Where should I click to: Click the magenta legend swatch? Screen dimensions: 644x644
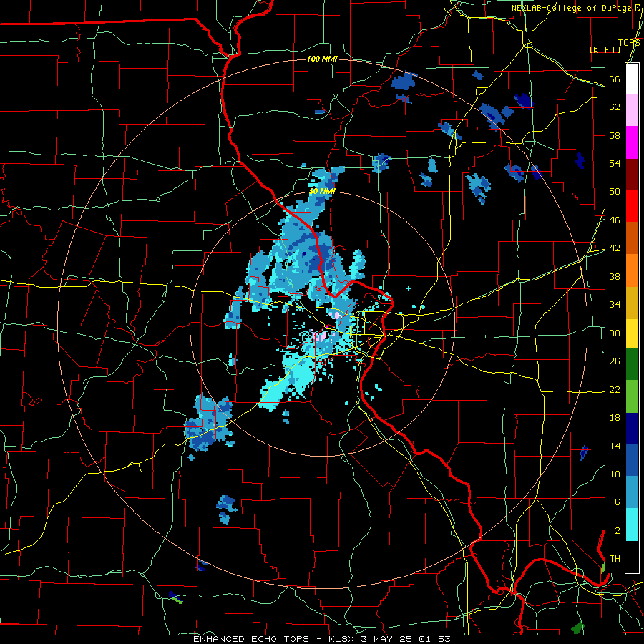coord(632,142)
